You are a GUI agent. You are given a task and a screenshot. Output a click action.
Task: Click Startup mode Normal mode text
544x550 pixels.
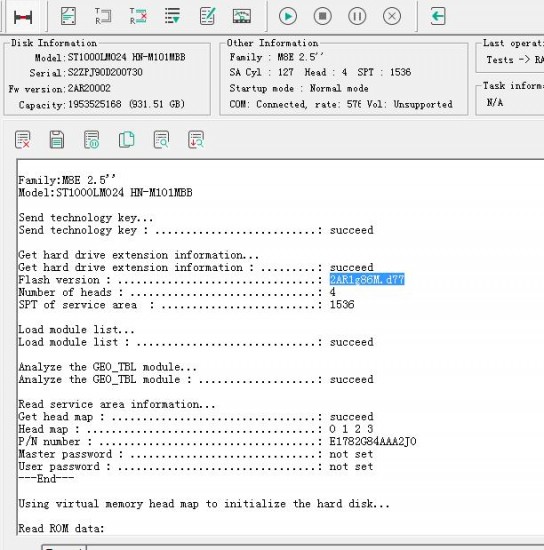pos(299,88)
